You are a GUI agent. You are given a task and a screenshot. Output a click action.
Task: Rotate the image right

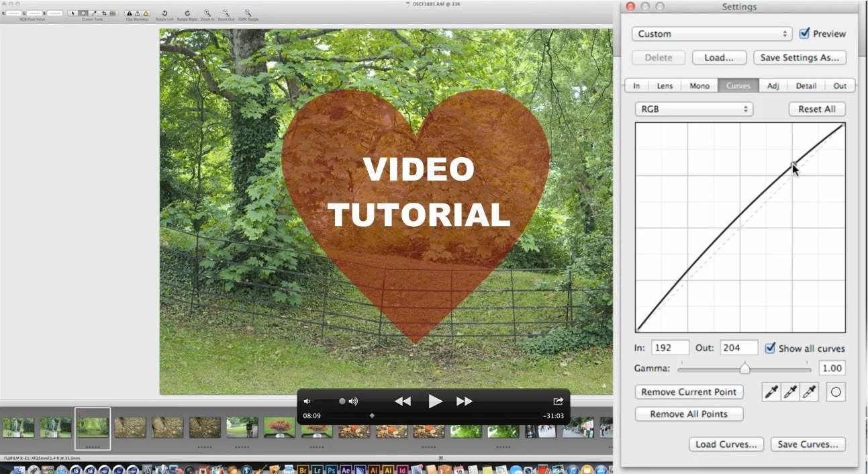point(188,13)
